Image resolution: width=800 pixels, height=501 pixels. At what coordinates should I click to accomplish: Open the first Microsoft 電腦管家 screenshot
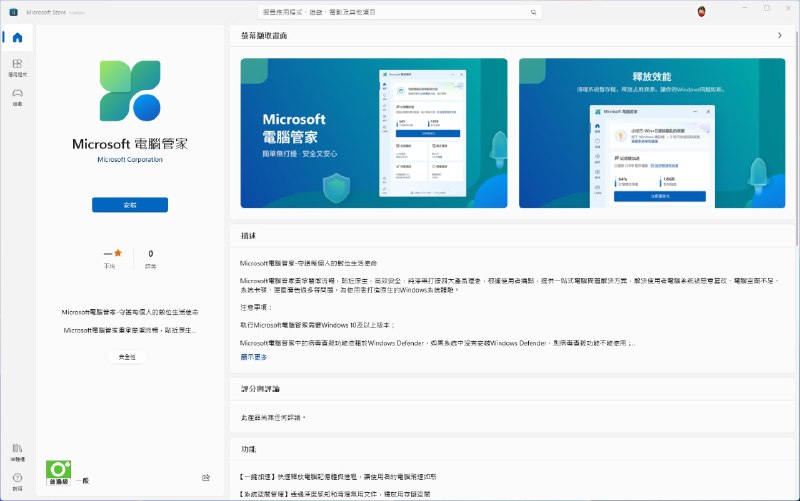pos(374,133)
